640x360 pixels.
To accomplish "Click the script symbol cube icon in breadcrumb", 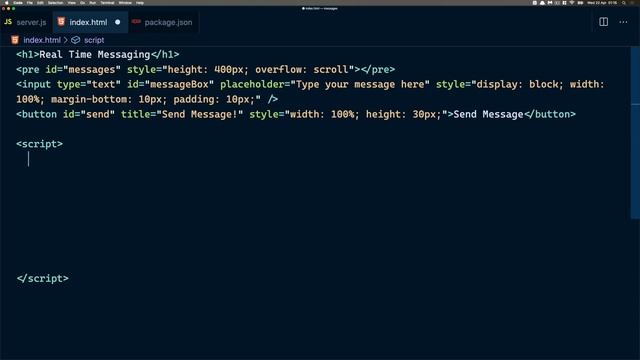I will (x=76, y=40).
